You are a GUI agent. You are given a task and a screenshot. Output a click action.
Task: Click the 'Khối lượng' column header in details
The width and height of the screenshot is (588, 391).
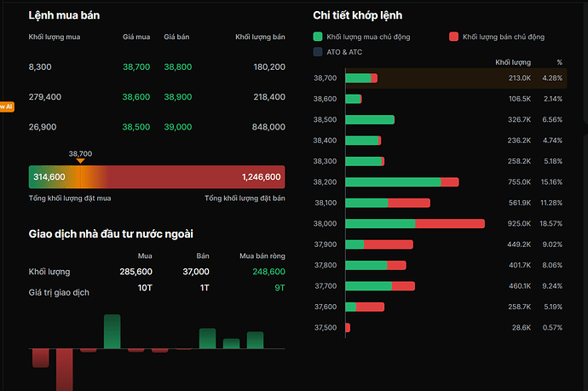513,63
